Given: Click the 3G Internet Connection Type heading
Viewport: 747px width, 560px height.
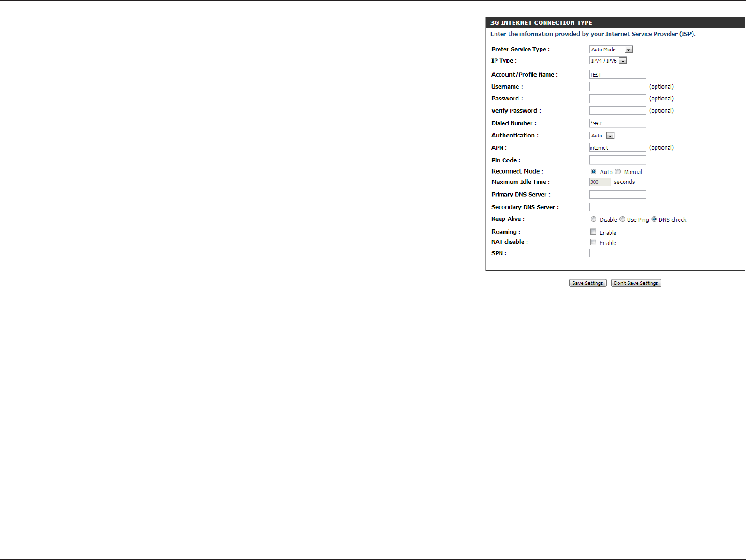Looking at the screenshot, I should coord(541,23).
